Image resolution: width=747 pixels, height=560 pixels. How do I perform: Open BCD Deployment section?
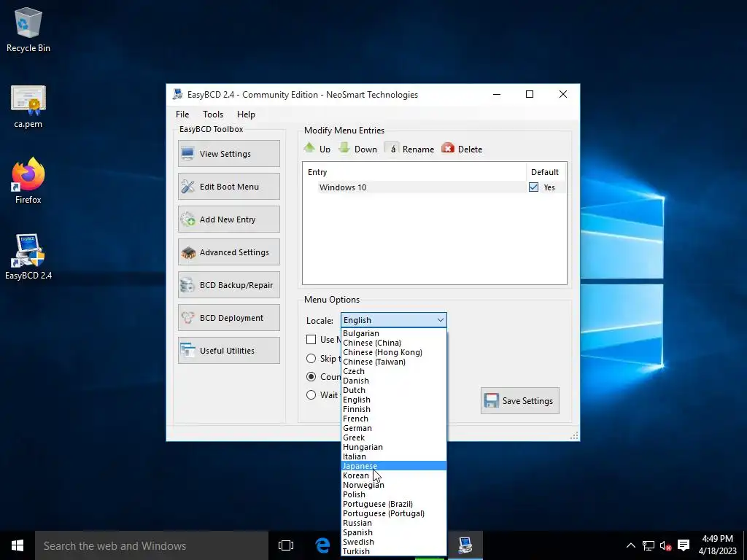(228, 318)
